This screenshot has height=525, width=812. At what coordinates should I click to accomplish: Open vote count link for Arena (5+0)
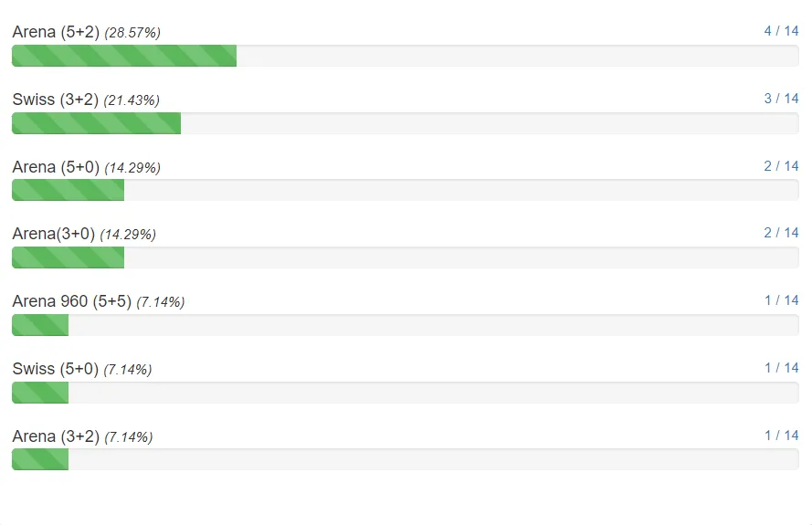coord(781,166)
